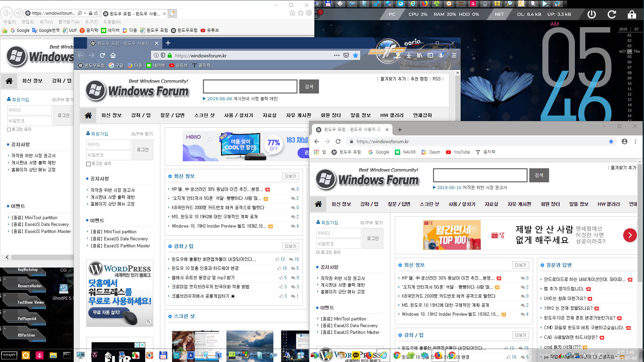Click the refresh arrow in the top status bar
Viewport: 644px width, 362px height.
(612, 14)
